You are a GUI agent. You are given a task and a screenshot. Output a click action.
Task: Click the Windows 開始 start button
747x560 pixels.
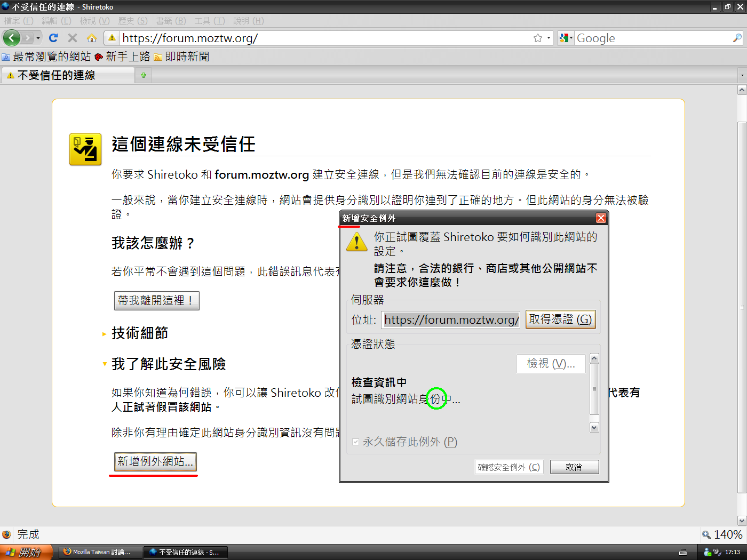26,552
